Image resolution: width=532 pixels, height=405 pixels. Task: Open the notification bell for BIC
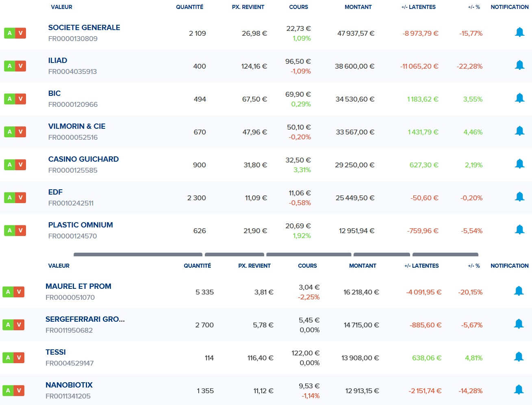(519, 98)
